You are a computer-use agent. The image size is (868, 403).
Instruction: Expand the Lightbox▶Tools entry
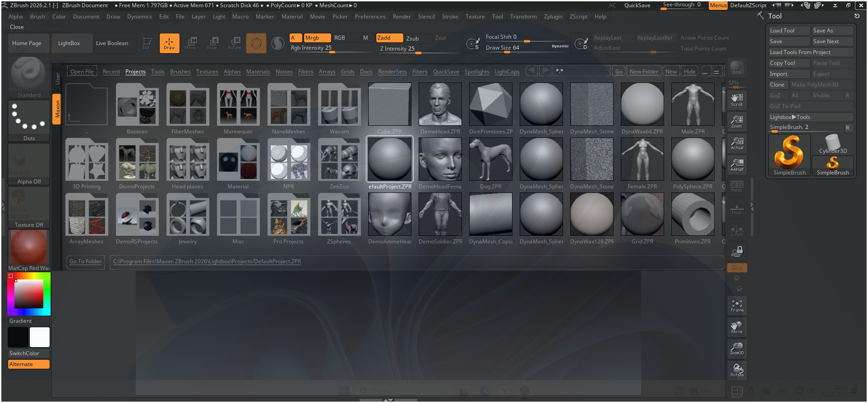[x=811, y=117]
